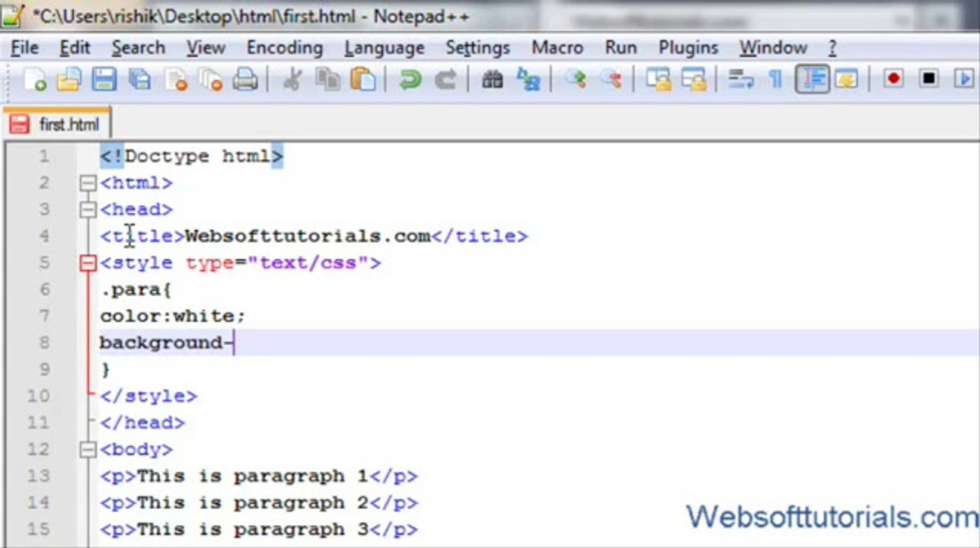Click the Websofttutorials.com title text on line 4
The width and height of the screenshot is (980, 548).
pyautogui.click(x=308, y=236)
